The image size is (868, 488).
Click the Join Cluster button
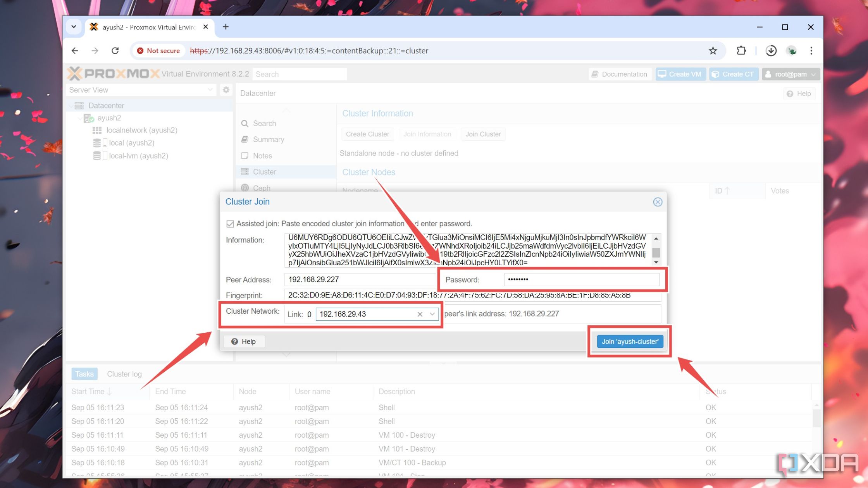click(x=483, y=134)
